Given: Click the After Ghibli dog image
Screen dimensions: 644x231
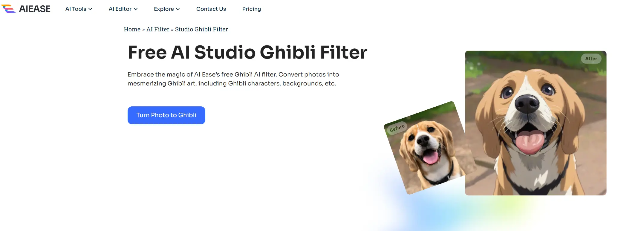Looking at the screenshot, I should 536,123.
